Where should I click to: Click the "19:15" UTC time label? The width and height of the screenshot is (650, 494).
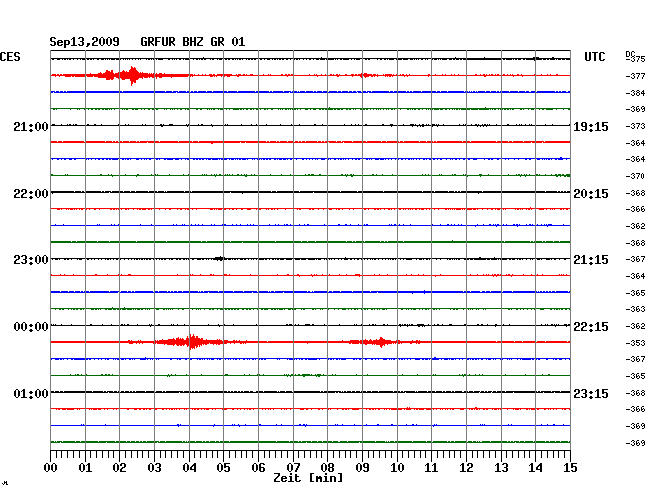point(591,127)
